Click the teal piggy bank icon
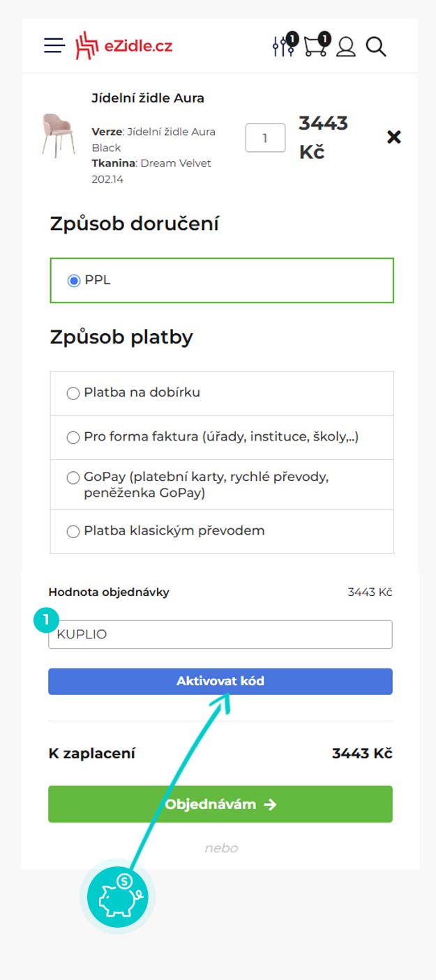Screen dimensions: 436x980 tap(117, 896)
